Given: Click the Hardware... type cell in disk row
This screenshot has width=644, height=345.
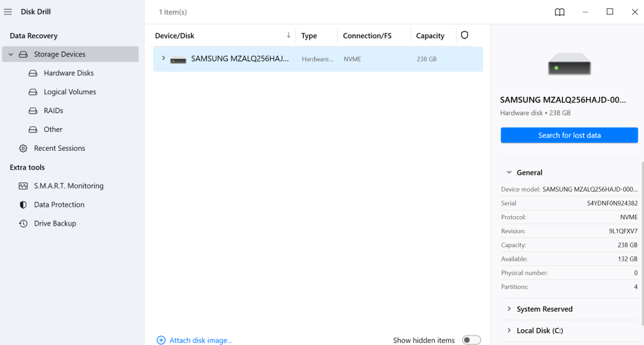Looking at the screenshot, I should 318,59.
